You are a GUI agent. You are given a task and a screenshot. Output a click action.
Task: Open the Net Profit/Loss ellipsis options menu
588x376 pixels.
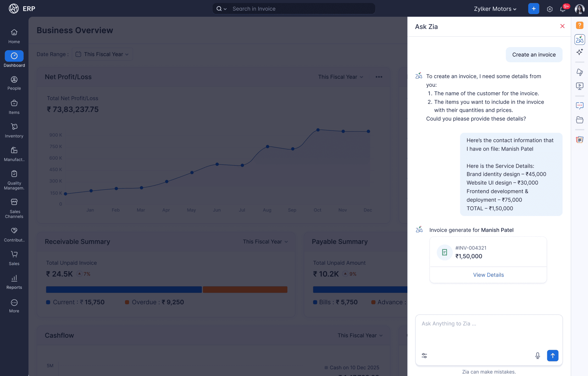point(379,77)
